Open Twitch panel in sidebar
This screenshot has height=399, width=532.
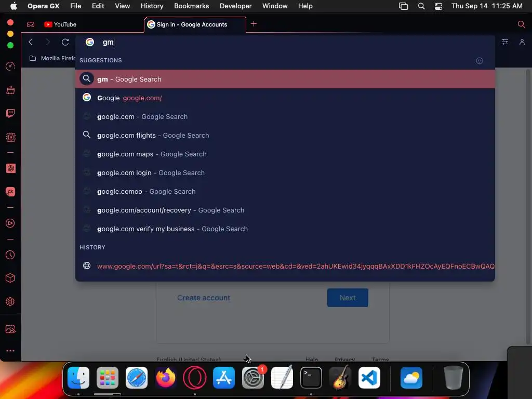tap(10, 113)
